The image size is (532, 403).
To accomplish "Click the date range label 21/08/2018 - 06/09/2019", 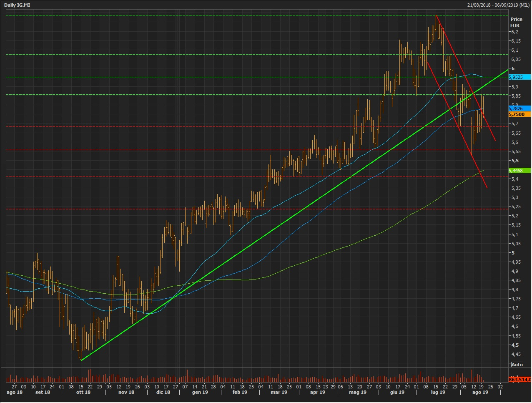I will point(498,5).
